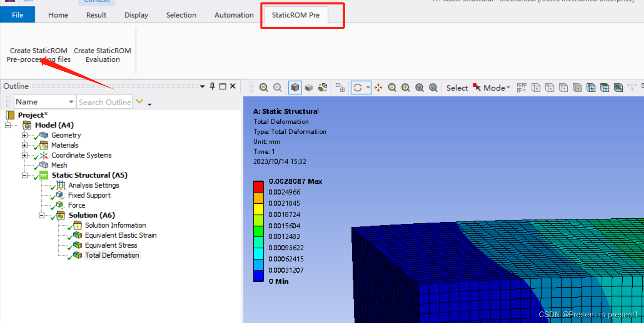This screenshot has height=323, width=644.
Task: Click Create StaticROM Pre-processing files
Action: [38, 55]
